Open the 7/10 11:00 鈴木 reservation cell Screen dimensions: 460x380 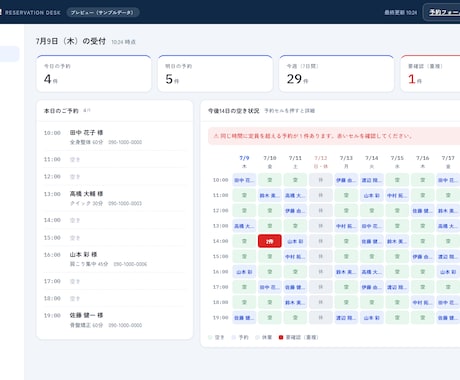[x=270, y=195]
